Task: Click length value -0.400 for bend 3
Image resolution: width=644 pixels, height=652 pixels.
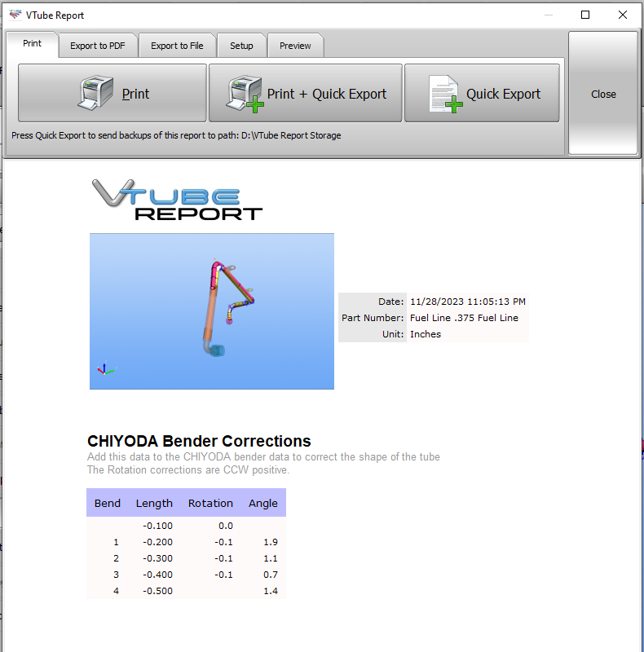Action: [x=157, y=575]
